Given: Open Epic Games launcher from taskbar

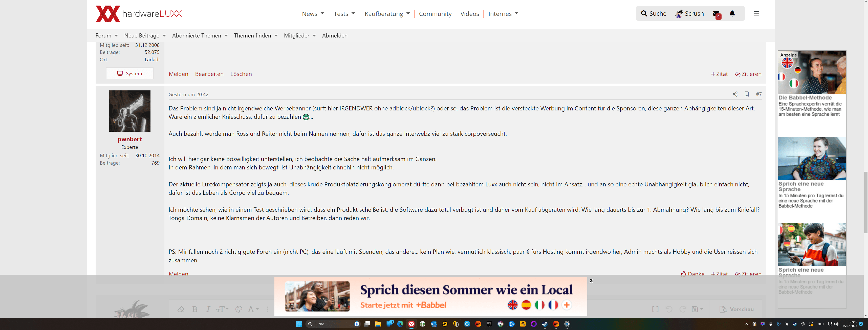Looking at the screenshot, I should tap(489, 324).
